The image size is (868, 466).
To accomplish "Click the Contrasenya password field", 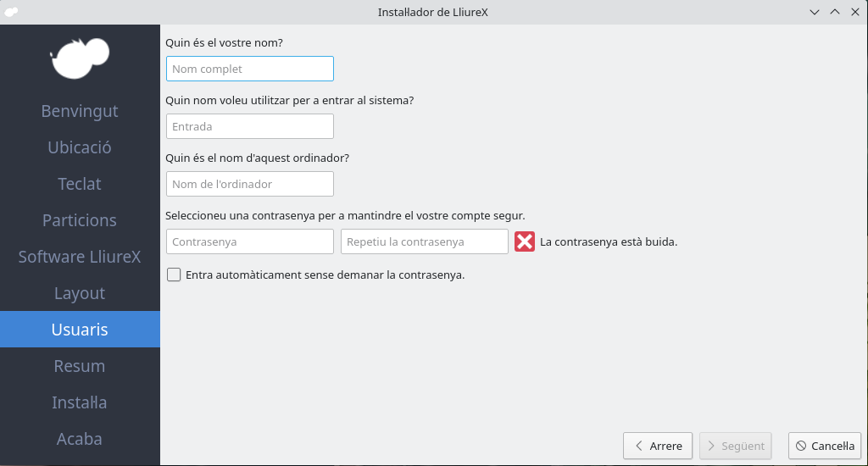I will (250, 241).
